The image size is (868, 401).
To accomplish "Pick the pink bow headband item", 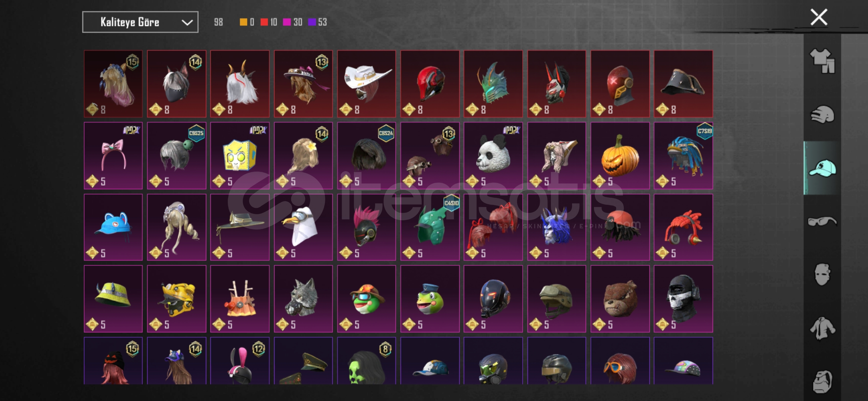I will tap(113, 156).
